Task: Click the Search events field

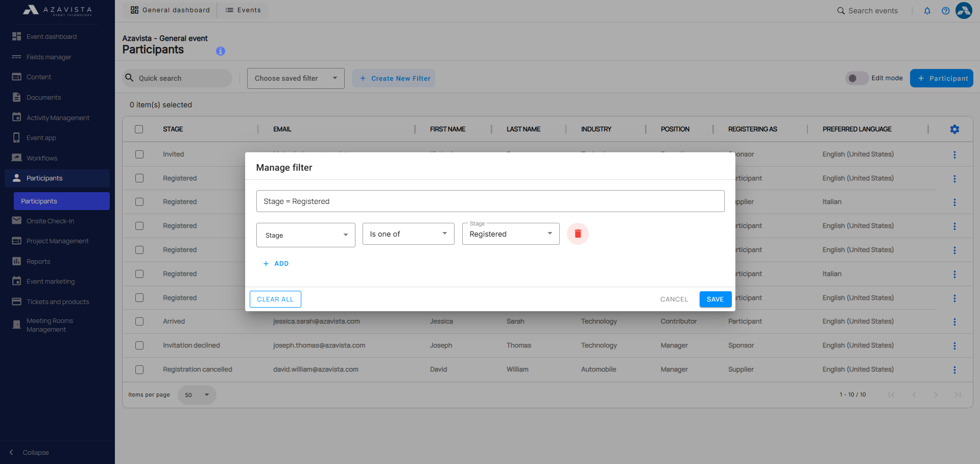Action: 873,11
